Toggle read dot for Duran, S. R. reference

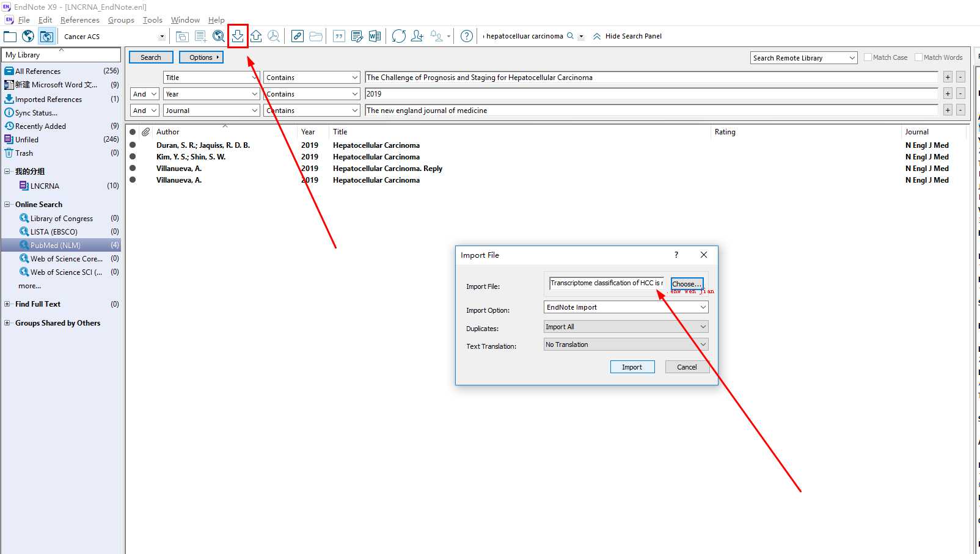pyautogui.click(x=133, y=145)
